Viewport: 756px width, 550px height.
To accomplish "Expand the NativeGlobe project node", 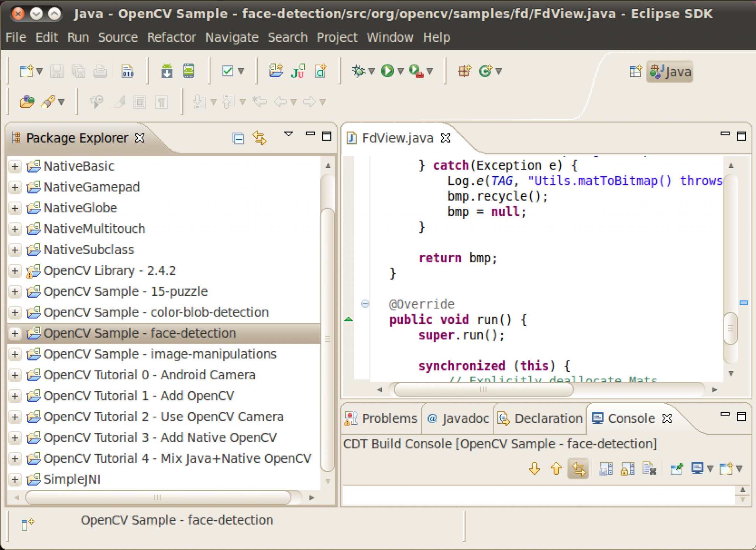I will tap(15, 208).
